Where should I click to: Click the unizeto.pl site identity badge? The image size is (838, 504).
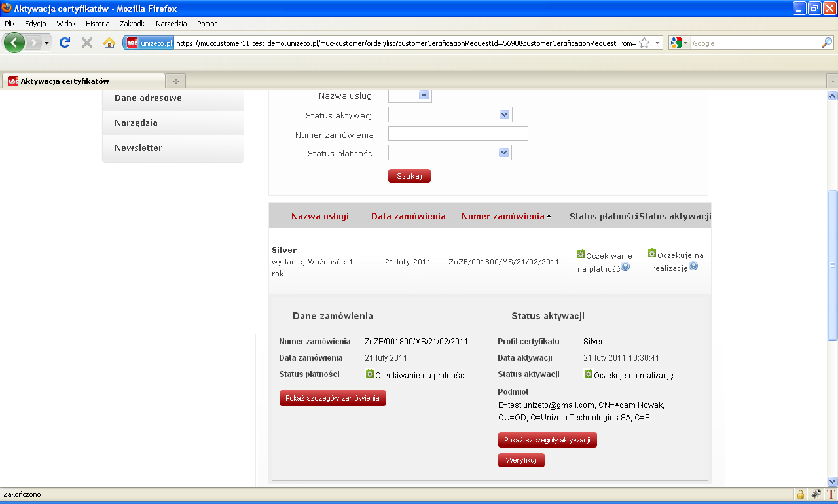(149, 43)
